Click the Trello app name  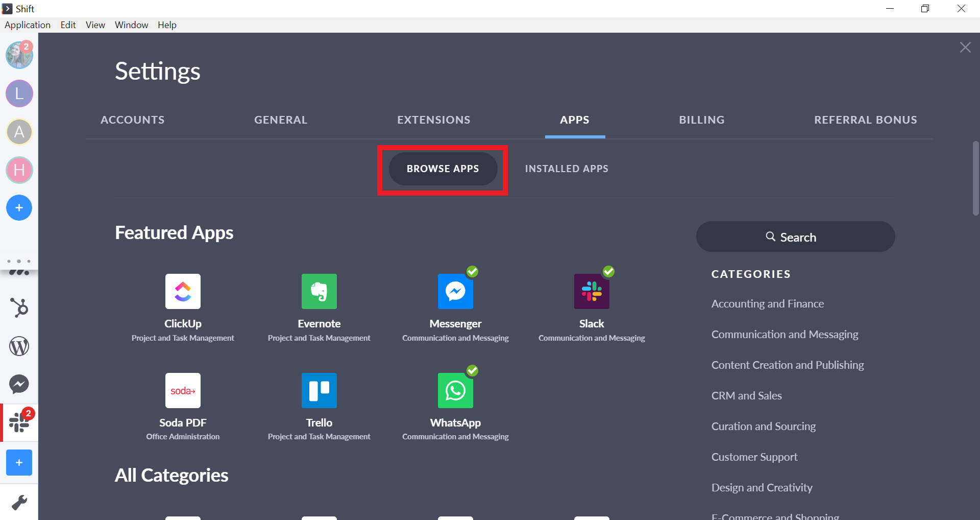click(319, 423)
